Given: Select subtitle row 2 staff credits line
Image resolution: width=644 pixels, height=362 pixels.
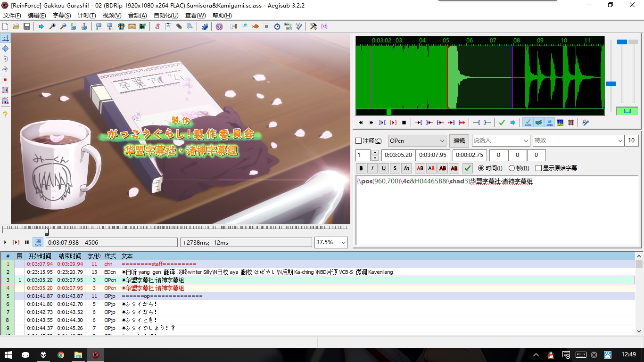Looking at the screenshot, I should (x=318, y=272).
